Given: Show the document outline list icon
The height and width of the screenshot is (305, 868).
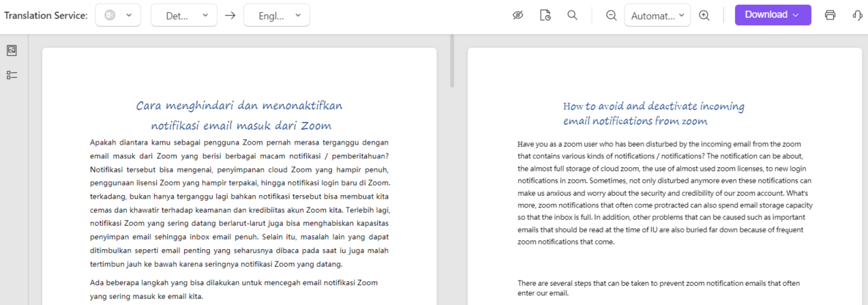Looking at the screenshot, I should 12,75.
